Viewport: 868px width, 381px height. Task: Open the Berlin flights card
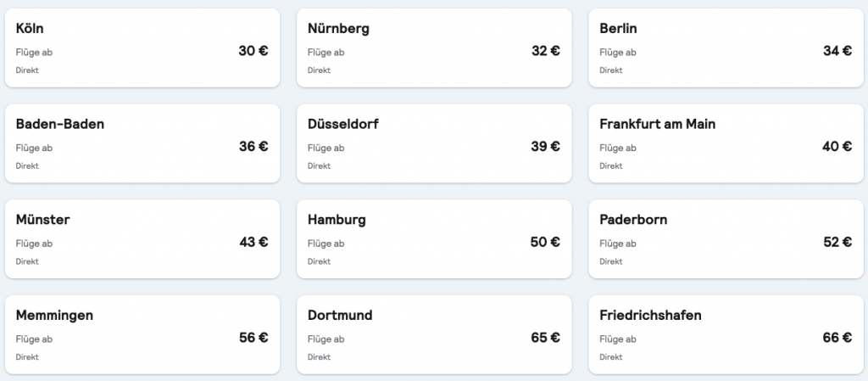(726, 48)
